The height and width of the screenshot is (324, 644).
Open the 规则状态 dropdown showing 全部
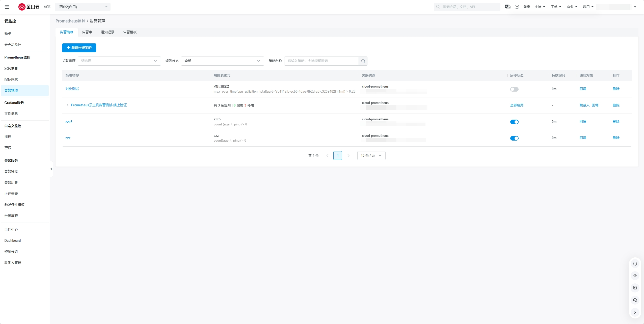(x=222, y=61)
